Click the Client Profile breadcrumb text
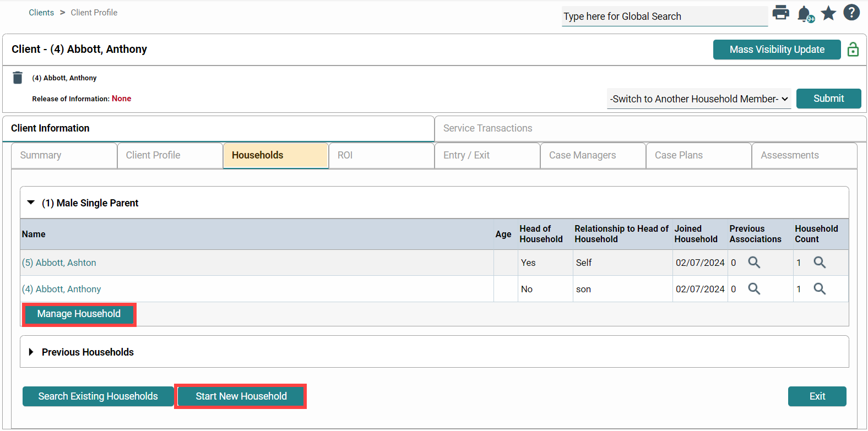This screenshot has height=431, width=868. [94, 13]
